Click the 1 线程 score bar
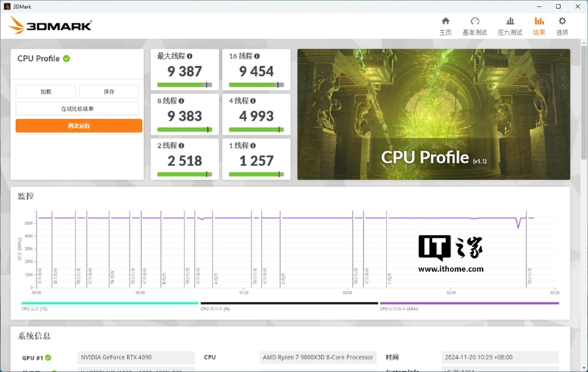The height and width of the screenshot is (372, 588). [257, 174]
